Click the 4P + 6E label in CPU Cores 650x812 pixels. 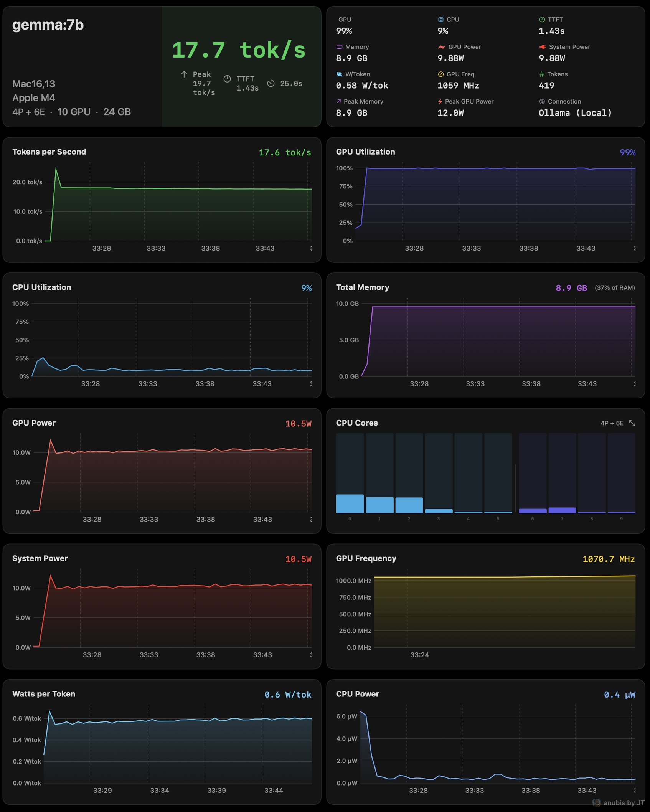coord(612,423)
